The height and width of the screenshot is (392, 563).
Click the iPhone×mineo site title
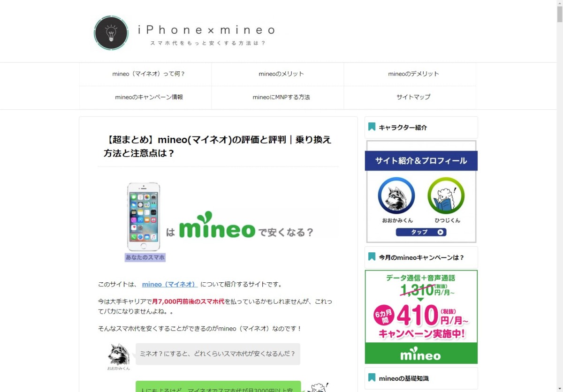(x=206, y=30)
